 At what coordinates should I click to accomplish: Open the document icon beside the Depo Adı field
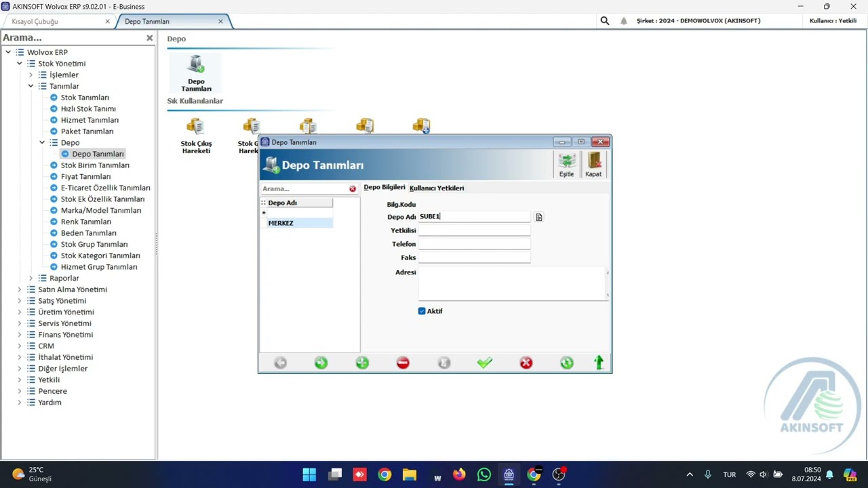tap(539, 217)
